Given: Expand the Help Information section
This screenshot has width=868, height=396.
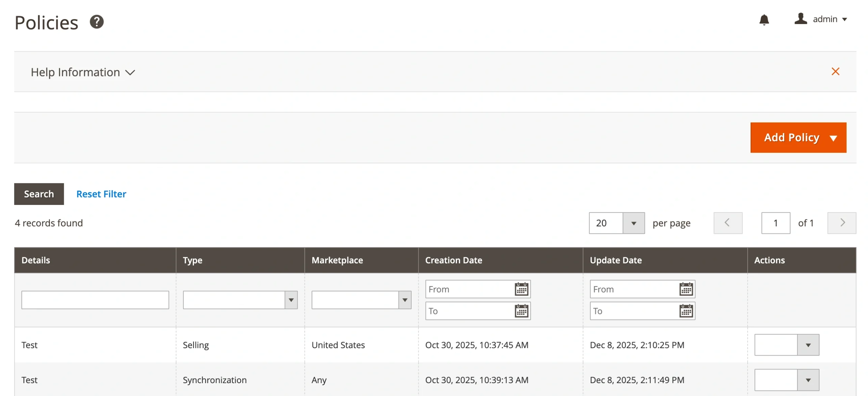Looking at the screenshot, I should click(83, 72).
